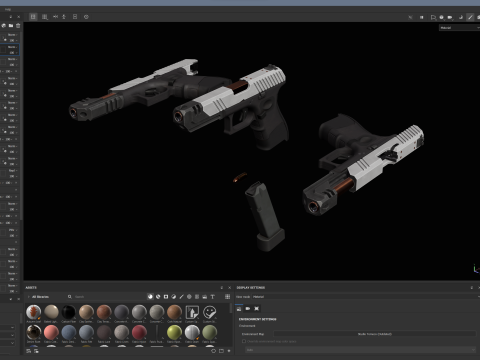The width and height of the screenshot is (480, 360).
Task: Open the greyed color space dropdown under Environment Map
Action: tap(360, 350)
